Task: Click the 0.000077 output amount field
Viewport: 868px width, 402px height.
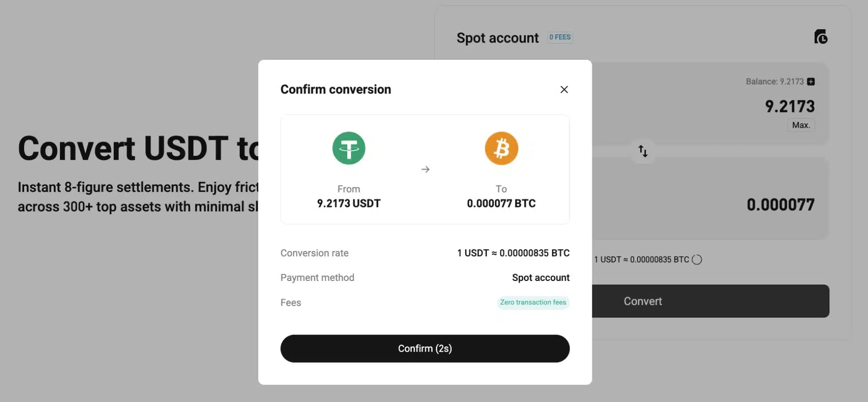Action: 780,205
